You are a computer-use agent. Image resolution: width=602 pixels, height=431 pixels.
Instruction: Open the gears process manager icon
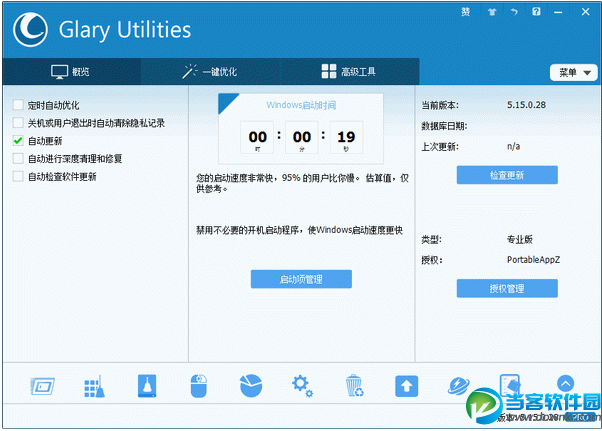coord(302,386)
